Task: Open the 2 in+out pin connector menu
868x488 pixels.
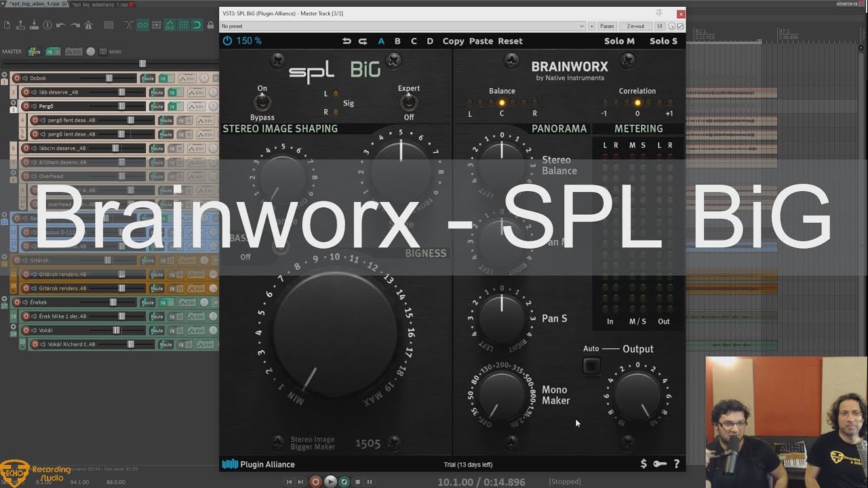Action: tap(635, 26)
